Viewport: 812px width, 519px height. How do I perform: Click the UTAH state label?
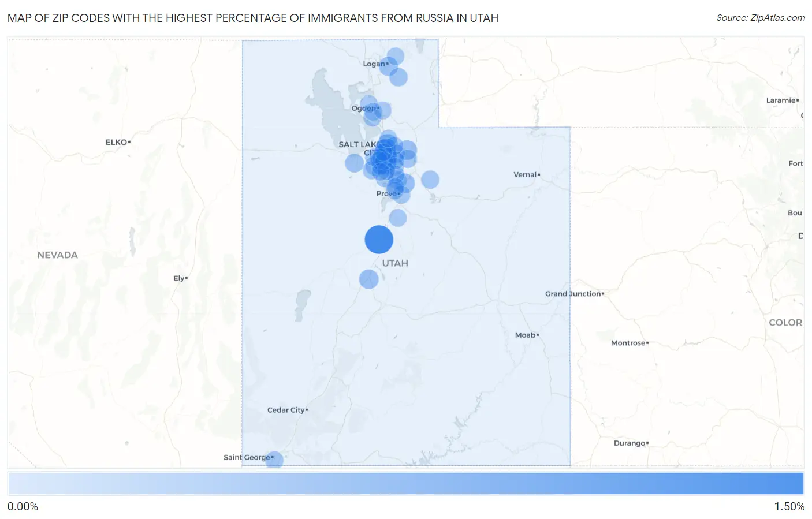(x=395, y=263)
